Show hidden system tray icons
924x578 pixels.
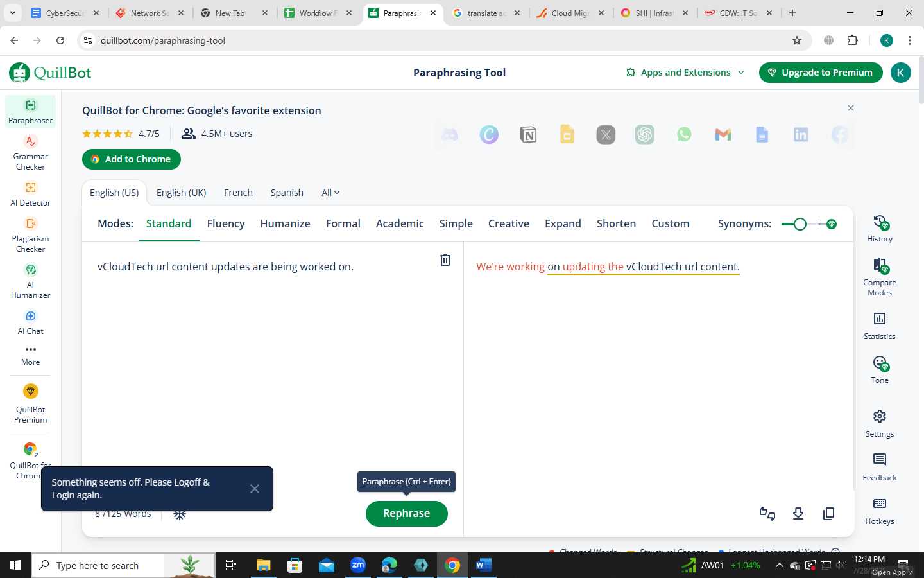[779, 566]
